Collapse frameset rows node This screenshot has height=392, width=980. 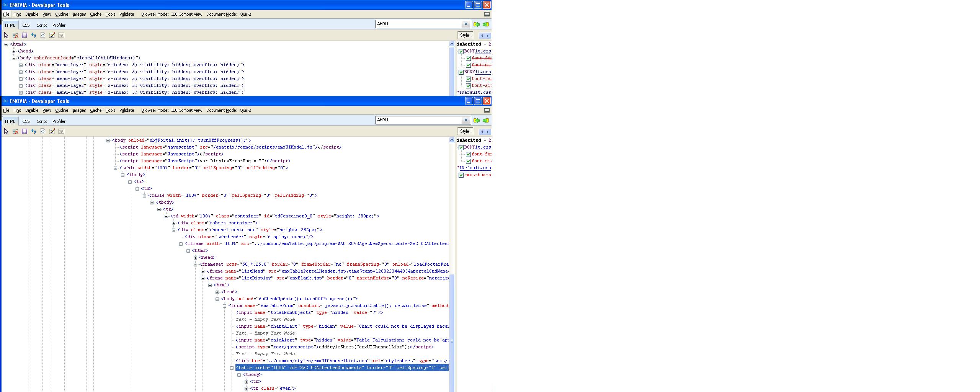pos(195,265)
